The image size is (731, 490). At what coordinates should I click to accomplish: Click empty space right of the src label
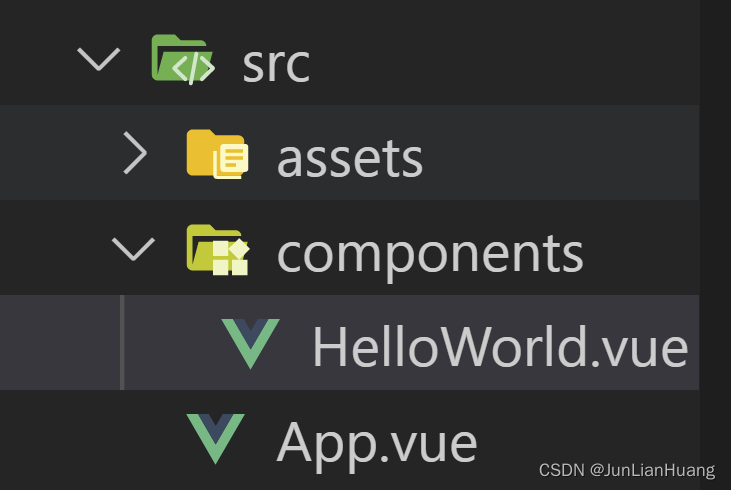pos(500,60)
